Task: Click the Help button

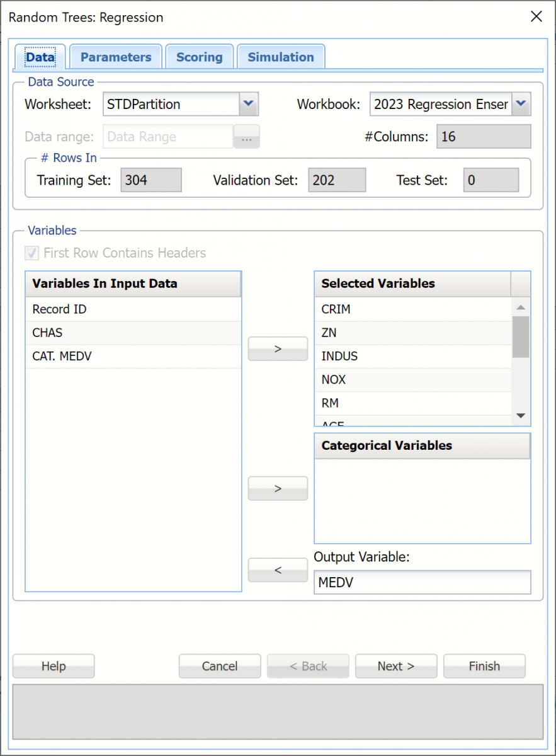Action: tap(54, 666)
